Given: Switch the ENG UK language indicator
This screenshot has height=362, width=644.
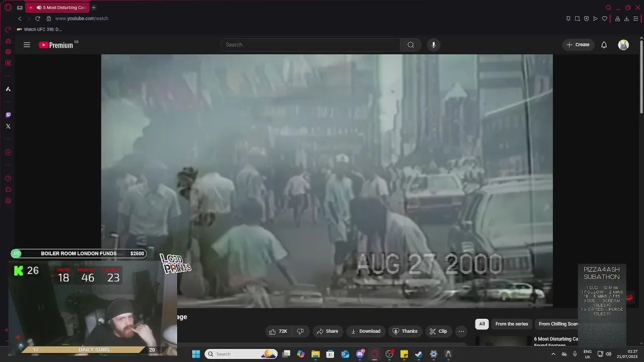Looking at the screenshot, I should 588,354.
